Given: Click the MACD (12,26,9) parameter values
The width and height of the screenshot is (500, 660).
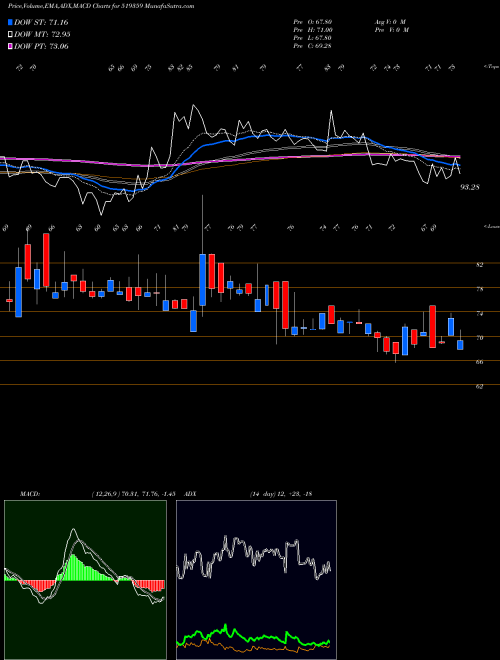Looking at the screenshot, I should tap(133, 494).
